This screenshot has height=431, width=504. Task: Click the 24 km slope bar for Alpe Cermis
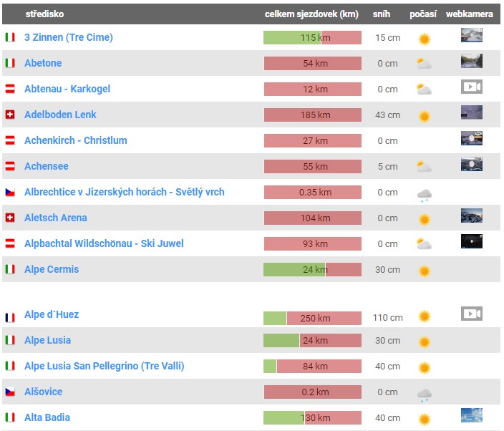tap(312, 269)
